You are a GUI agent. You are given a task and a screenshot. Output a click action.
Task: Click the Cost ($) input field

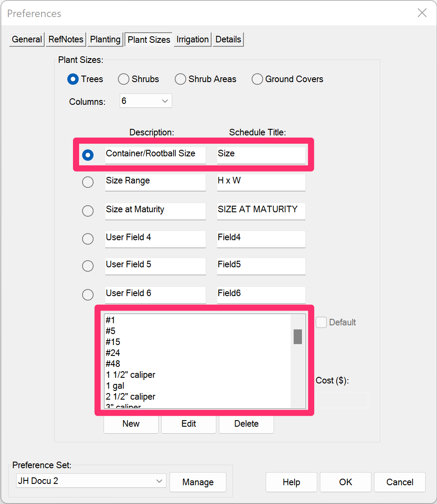342,400
